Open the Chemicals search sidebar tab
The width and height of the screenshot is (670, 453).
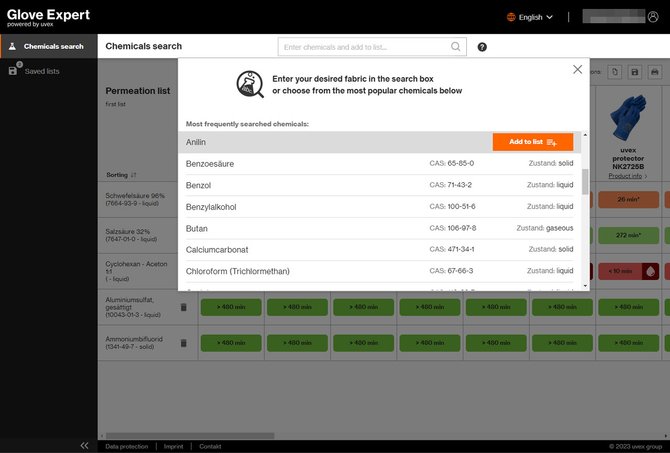(x=49, y=46)
